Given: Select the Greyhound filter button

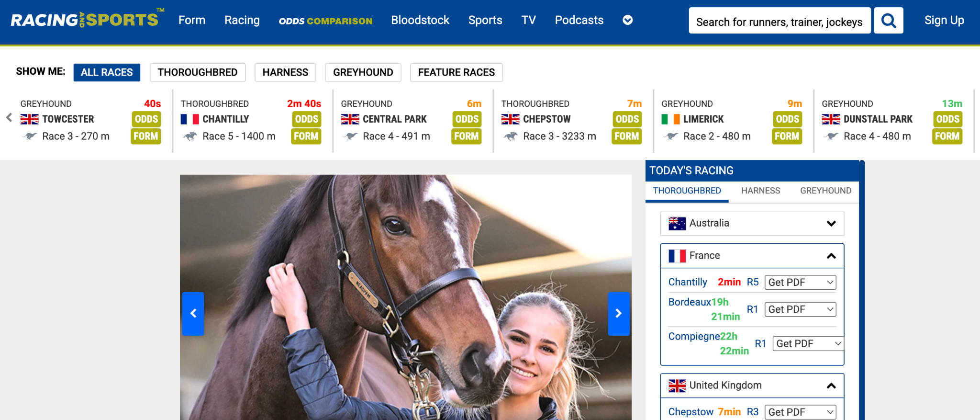Looking at the screenshot, I should [363, 72].
